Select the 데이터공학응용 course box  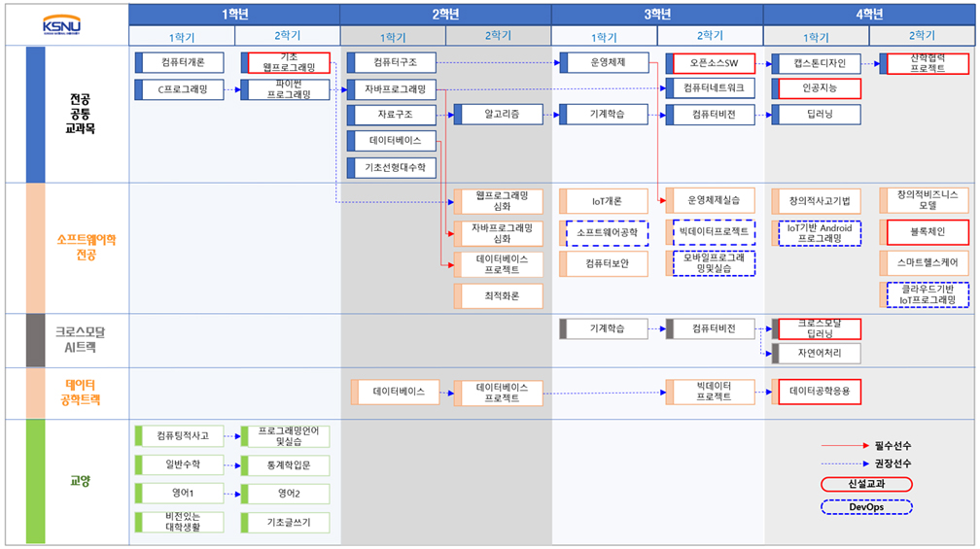click(817, 392)
